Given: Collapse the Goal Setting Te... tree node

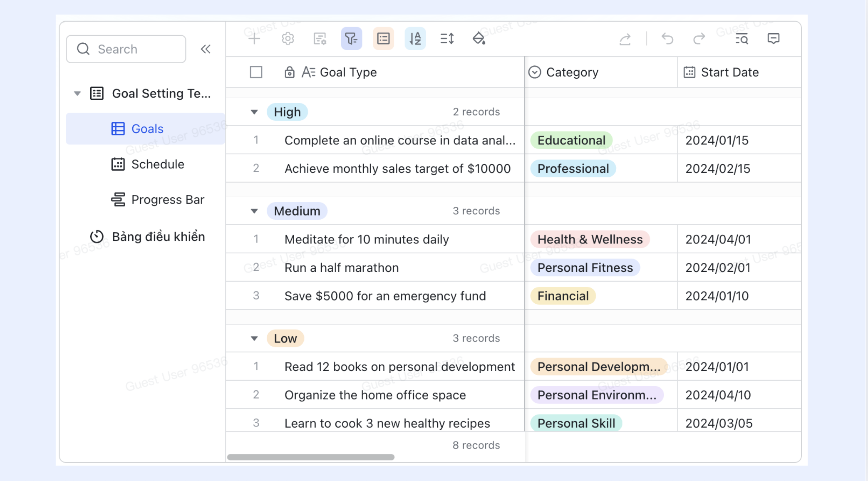Looking at the screenshot, I should pos(77,93).
